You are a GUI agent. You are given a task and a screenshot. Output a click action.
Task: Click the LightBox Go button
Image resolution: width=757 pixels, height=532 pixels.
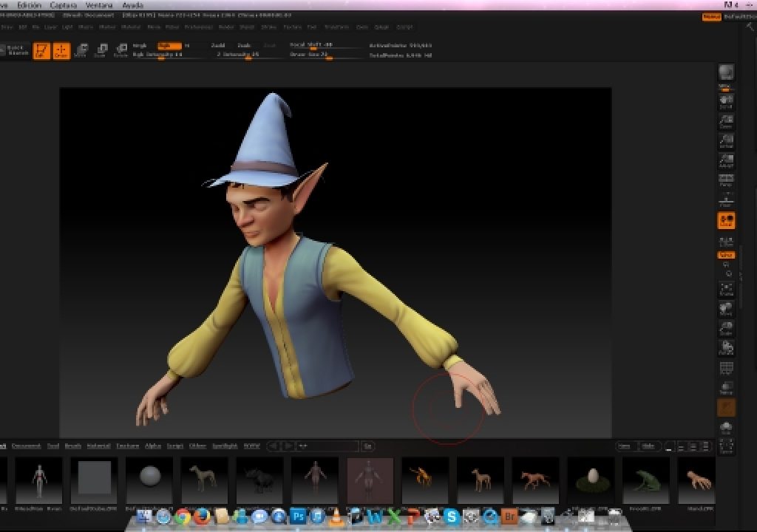(368, 446)
